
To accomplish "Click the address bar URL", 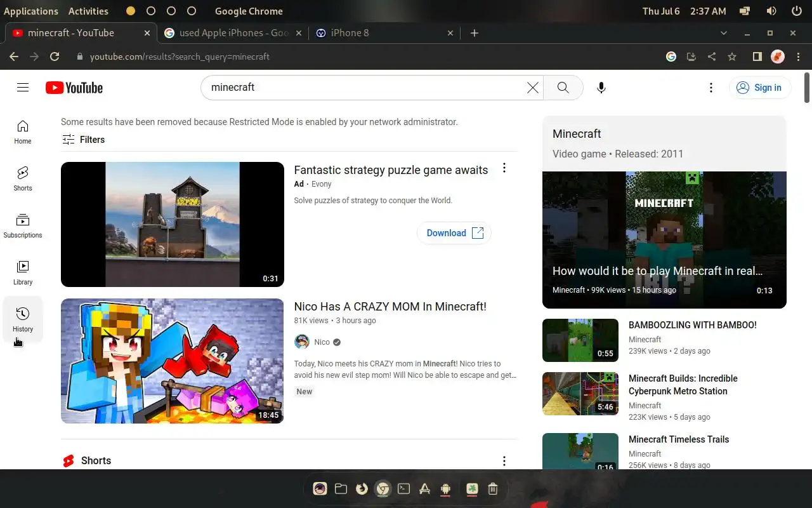I will [x=180, y=57].
